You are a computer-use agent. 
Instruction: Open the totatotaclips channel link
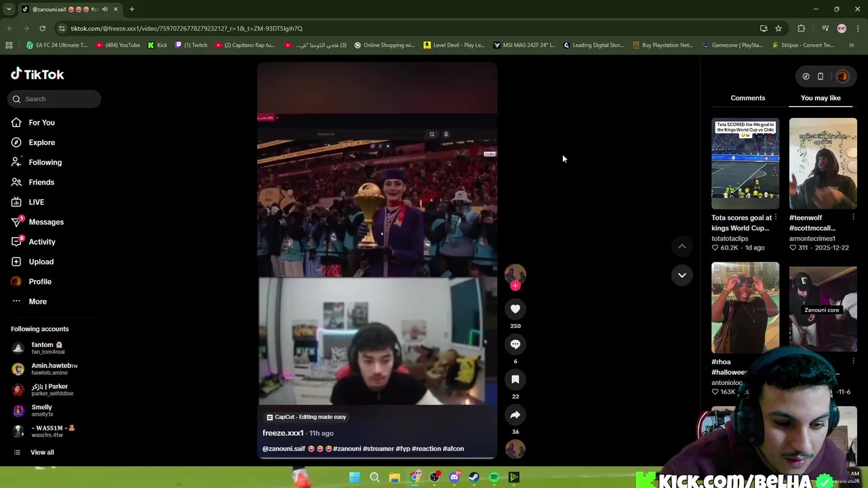[x=730, y=239]
